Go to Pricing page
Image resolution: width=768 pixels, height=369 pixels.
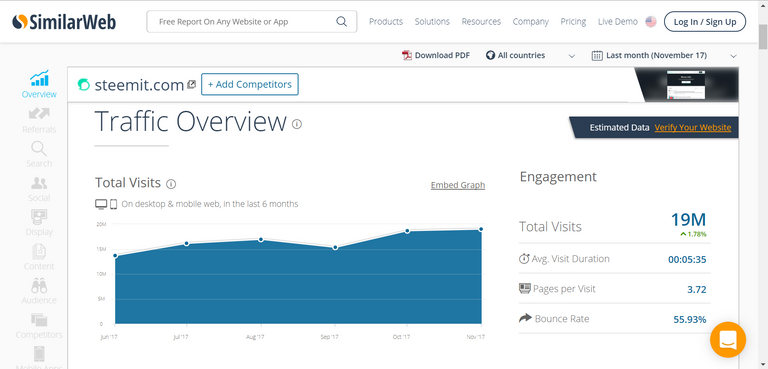573,22
